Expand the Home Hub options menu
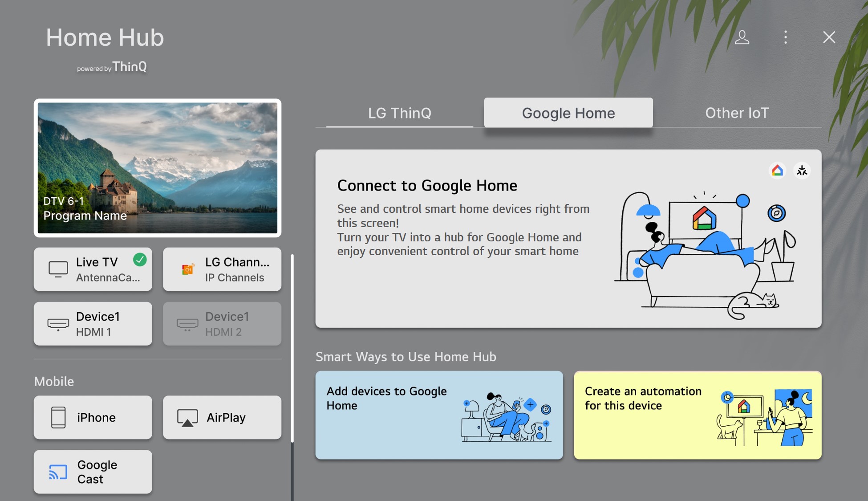The height and width of the screenshot is (501, 868). pyautogui.click(x=786, y=37)
